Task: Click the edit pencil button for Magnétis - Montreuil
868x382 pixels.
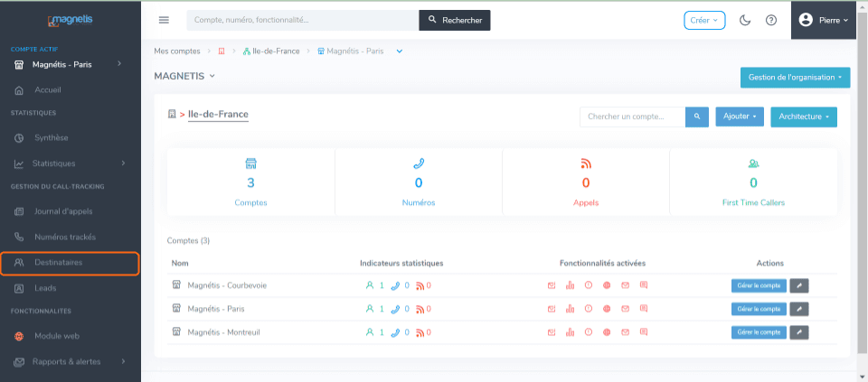Action: pyautogui.click(x=798, y=332)
